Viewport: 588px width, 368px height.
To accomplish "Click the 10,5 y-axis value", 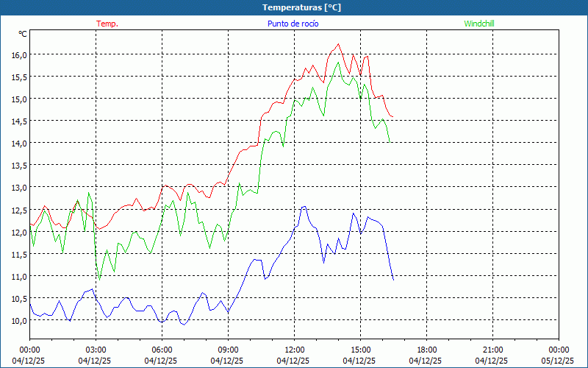I will coord(20,299).
